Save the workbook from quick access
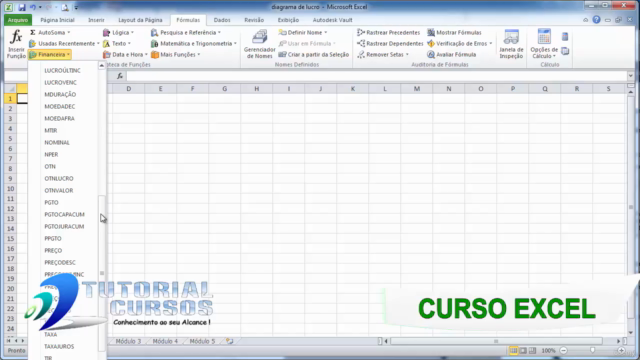The image size is (640, 360). click(22, 7)
